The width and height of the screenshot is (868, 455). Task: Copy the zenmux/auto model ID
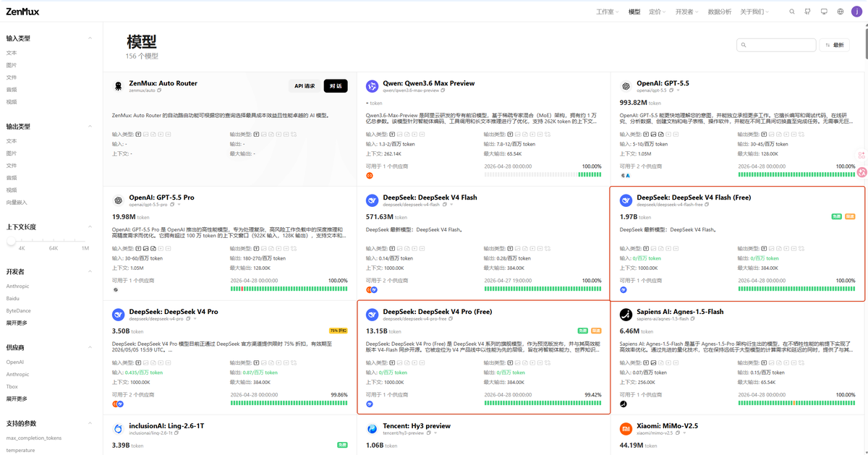click(160, 90)
